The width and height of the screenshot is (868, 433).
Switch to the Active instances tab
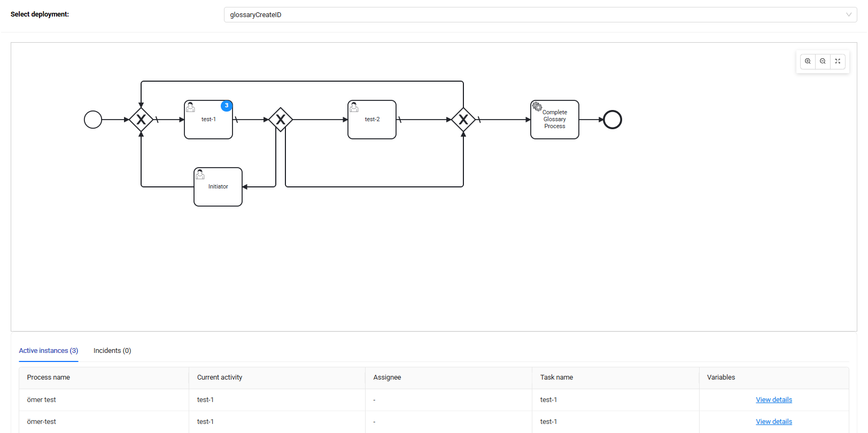(49, 351)
